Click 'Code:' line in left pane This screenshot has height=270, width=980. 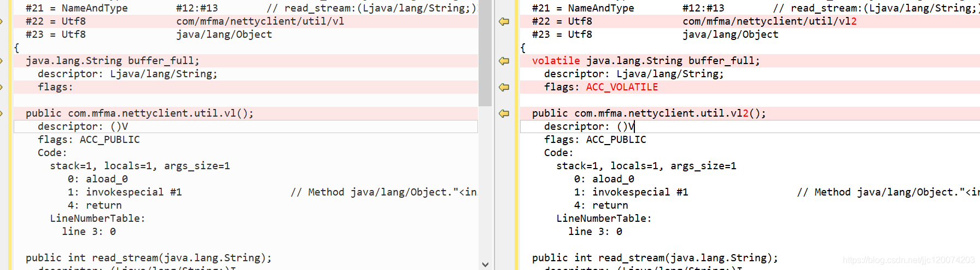(x=52, y=153)
